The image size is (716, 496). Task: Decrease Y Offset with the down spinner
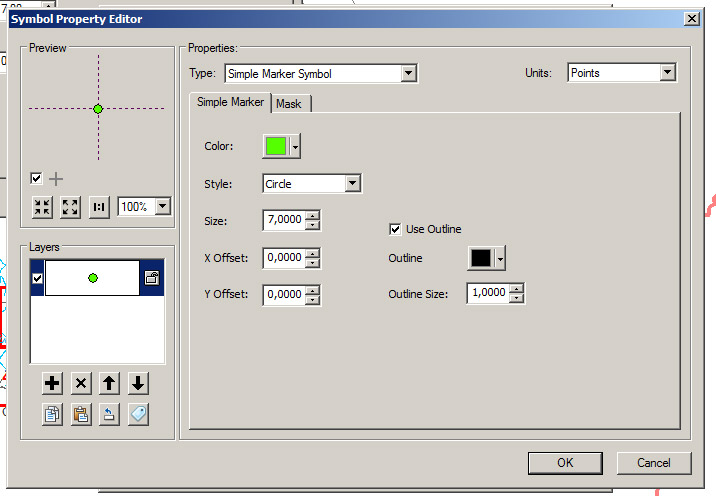click(x=313, y=300)
